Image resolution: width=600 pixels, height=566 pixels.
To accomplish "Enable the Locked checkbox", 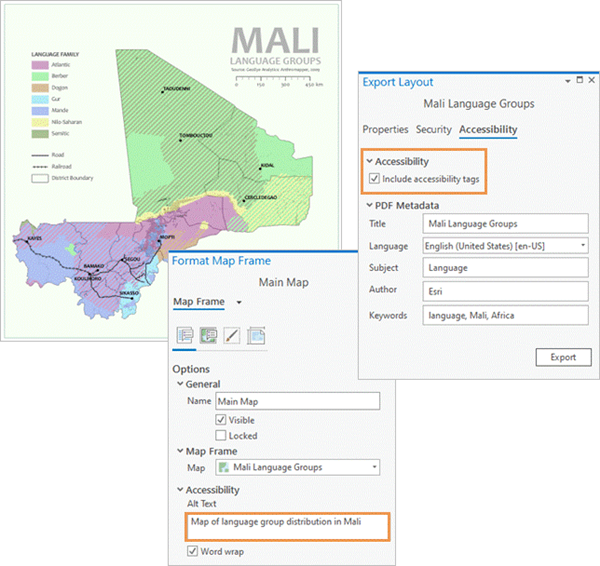I will pos(221,436).
